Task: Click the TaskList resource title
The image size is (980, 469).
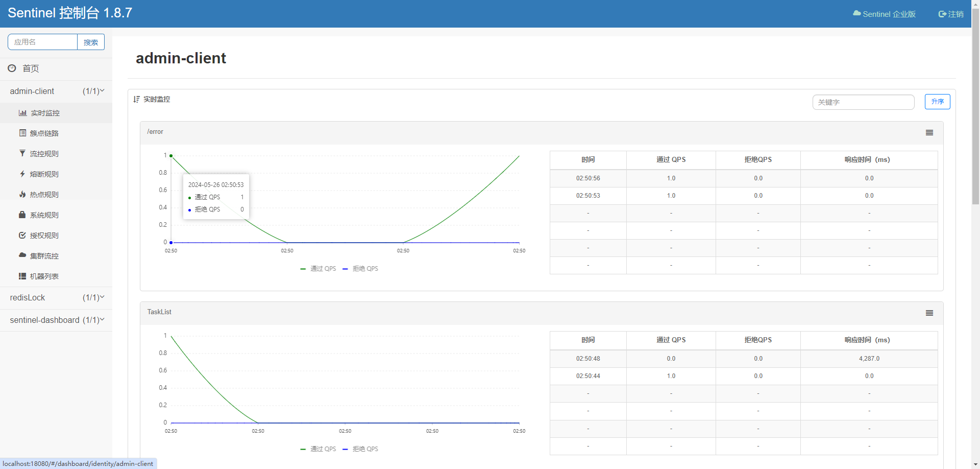Action: tap(159, 312)
